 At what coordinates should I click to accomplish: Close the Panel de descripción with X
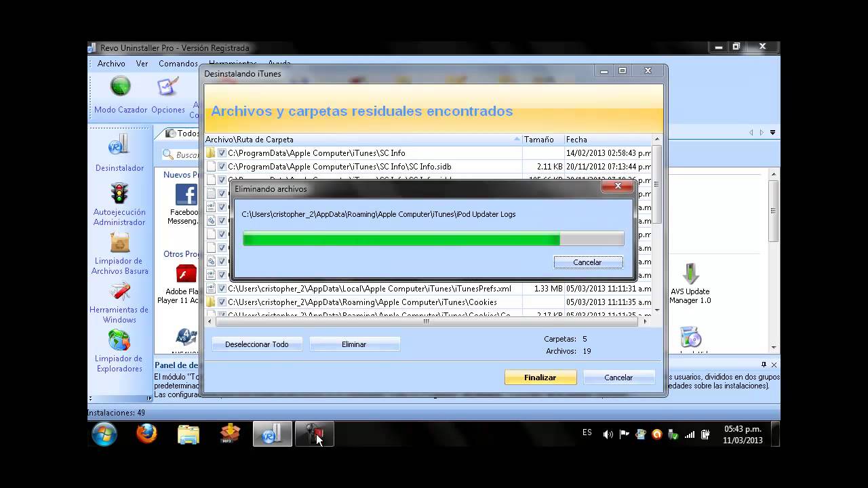tap(774, 365)
